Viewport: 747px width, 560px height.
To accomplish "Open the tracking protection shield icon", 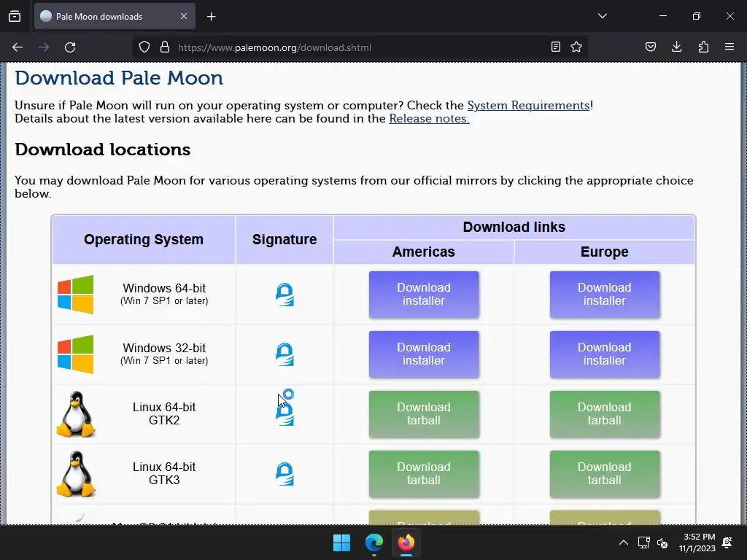I will coord(144,47).
